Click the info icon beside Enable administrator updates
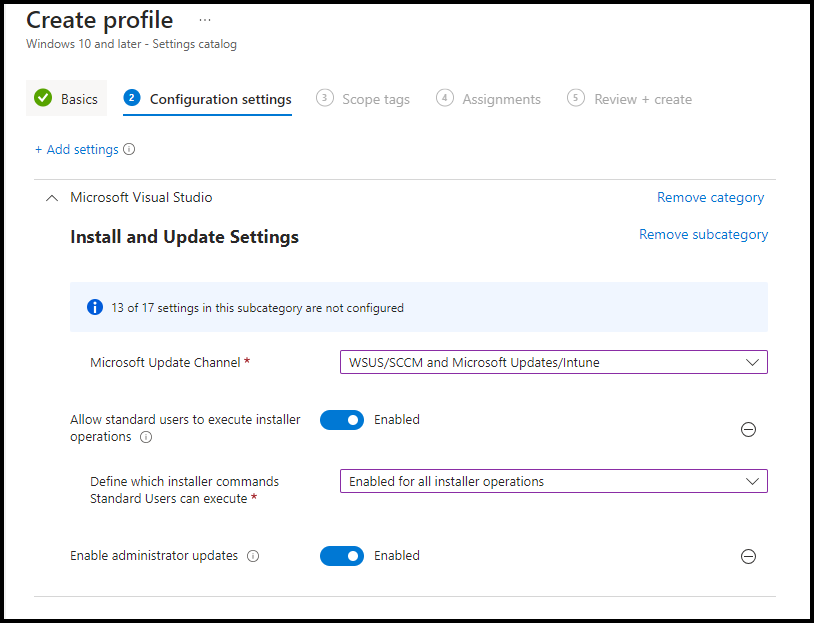 tap(253, 557)
